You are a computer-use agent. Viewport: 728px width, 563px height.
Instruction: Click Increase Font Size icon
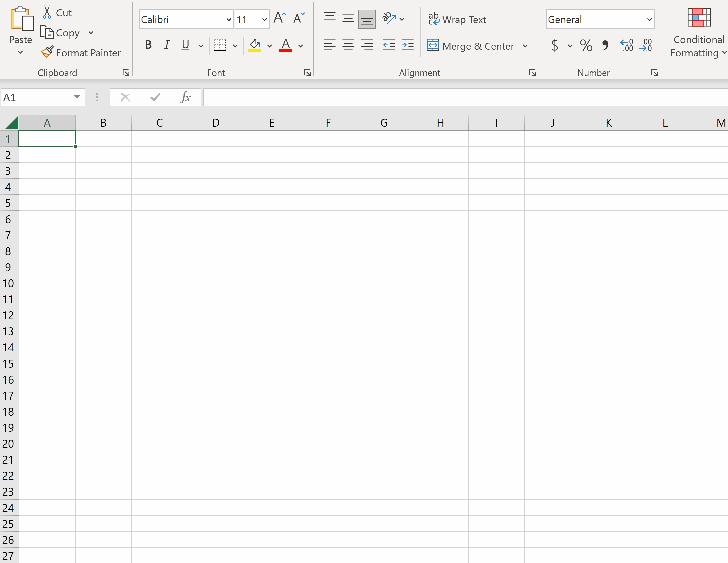click(279, 18)
